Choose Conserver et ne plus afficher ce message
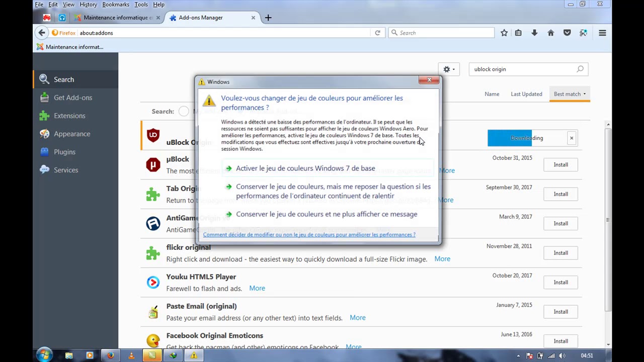 328,214
